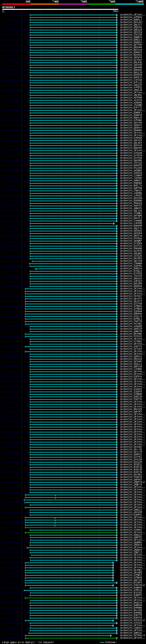146x644 pixels.
Task: Select hit UniRef100_B3MT53
Action: pyautogui.click(x=131, y=618)
